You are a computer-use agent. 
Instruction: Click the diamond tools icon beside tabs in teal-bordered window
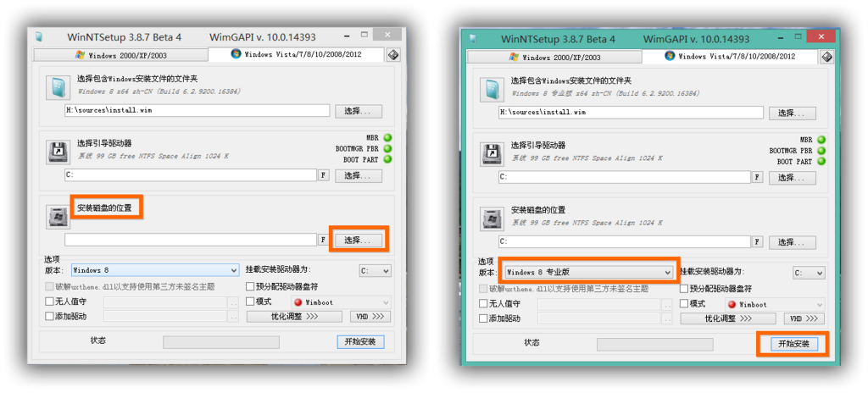tap(827, 57)
